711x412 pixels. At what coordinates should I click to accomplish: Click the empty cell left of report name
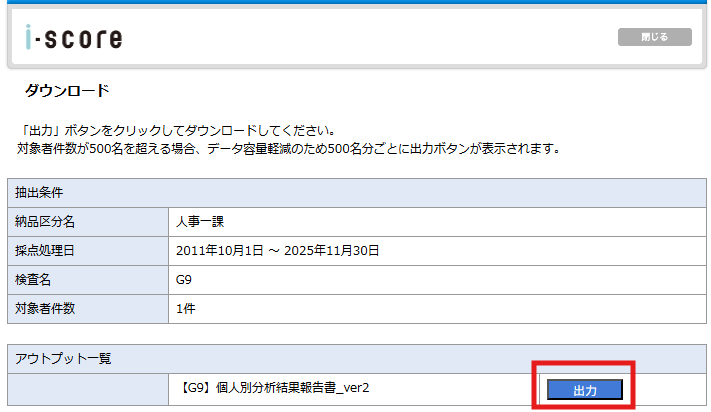point(88,388)
